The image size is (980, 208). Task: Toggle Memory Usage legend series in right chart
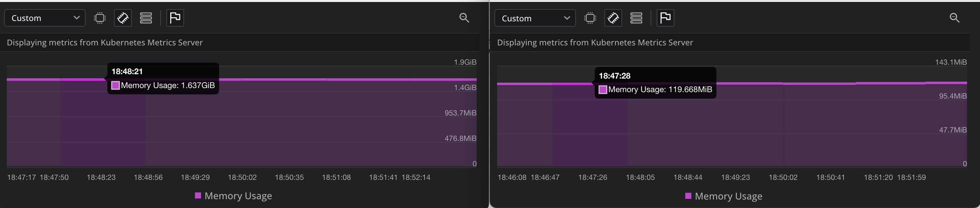pyautogui.click(x=724, y=196)
